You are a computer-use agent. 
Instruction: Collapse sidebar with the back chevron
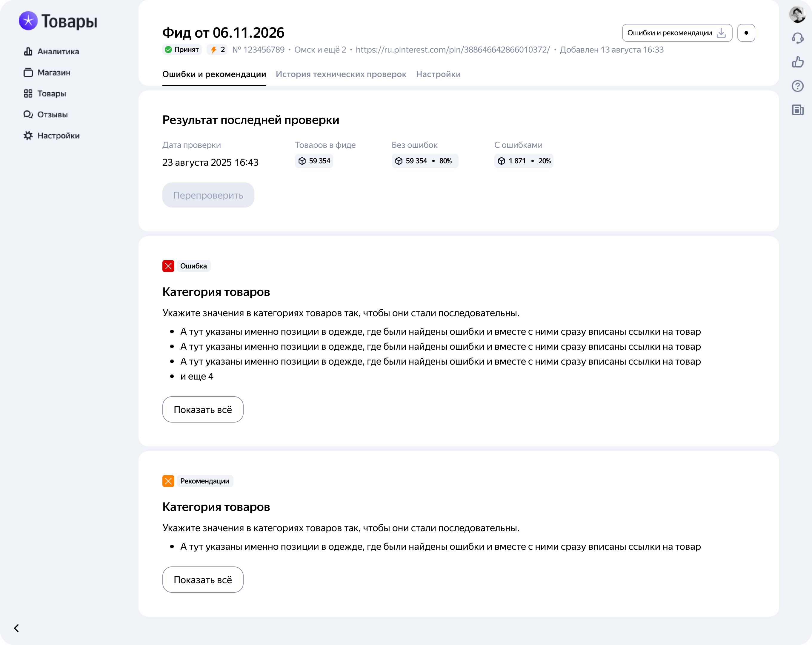16,628
